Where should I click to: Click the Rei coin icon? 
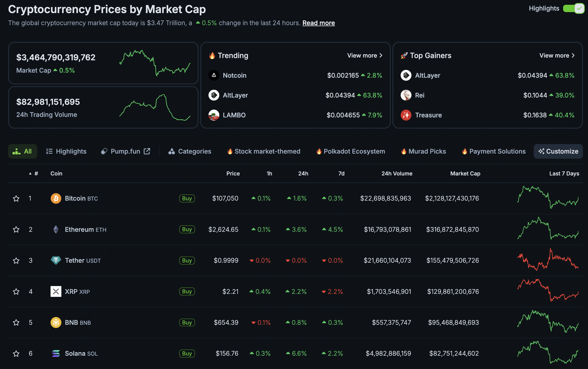[x=406, y=95]
